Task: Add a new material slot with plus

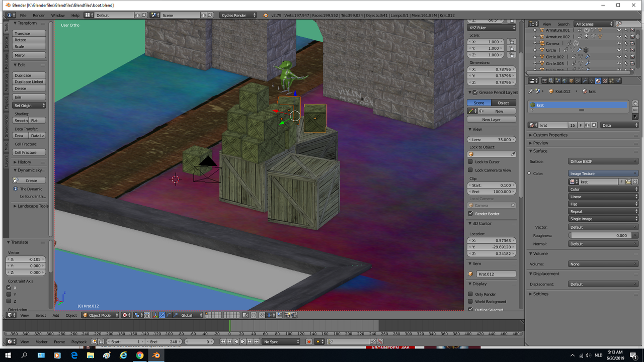Action: (x=635, y=103)
